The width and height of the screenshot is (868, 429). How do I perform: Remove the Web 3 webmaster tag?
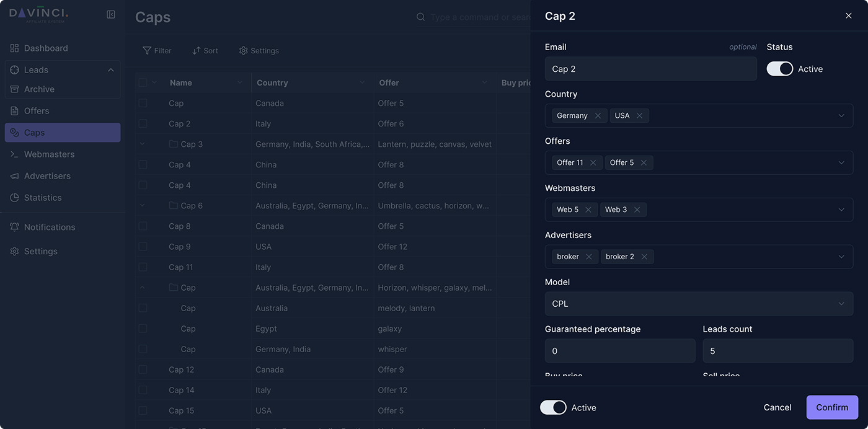click(x=637, y=210)
